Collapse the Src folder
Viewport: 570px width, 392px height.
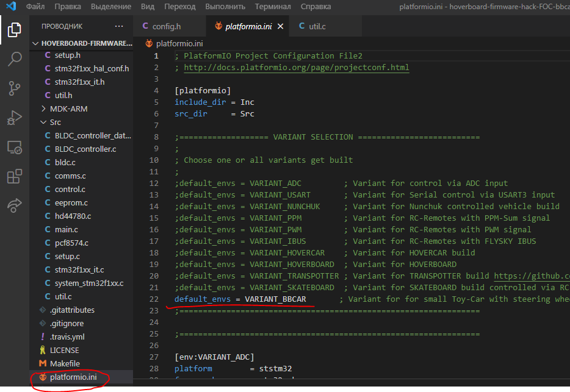[x=55, y=122]
